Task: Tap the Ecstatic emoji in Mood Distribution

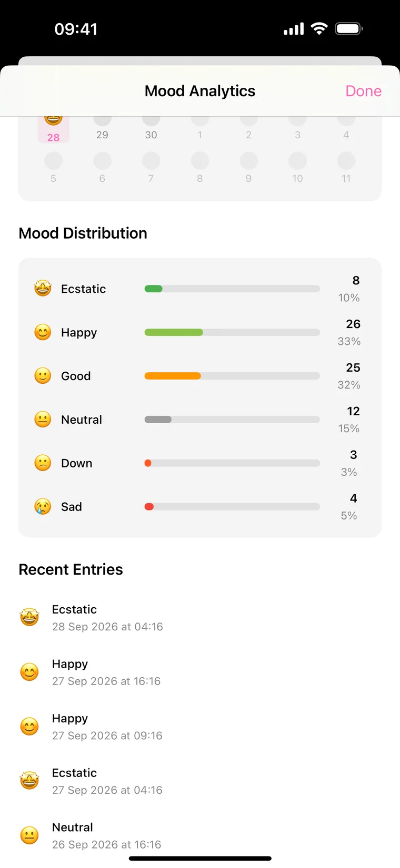Action: tap(43, 289)
